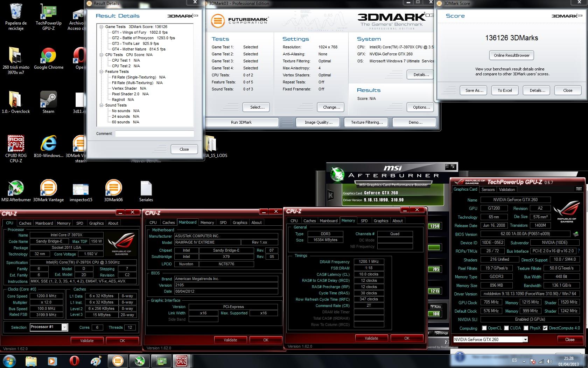Open the 260 trisli mixto 3970x w7 folder
Viewport: 588px width, 368px height.
pyautogui.click(x=16, y=60)
